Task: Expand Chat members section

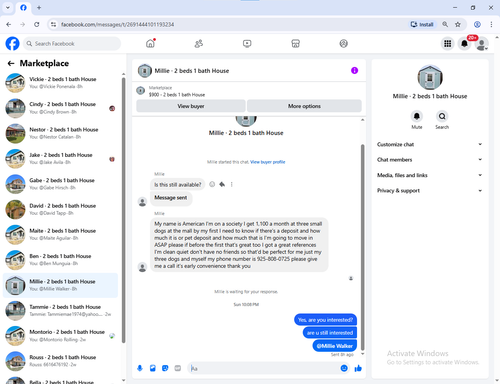Action: pos(430,160)
